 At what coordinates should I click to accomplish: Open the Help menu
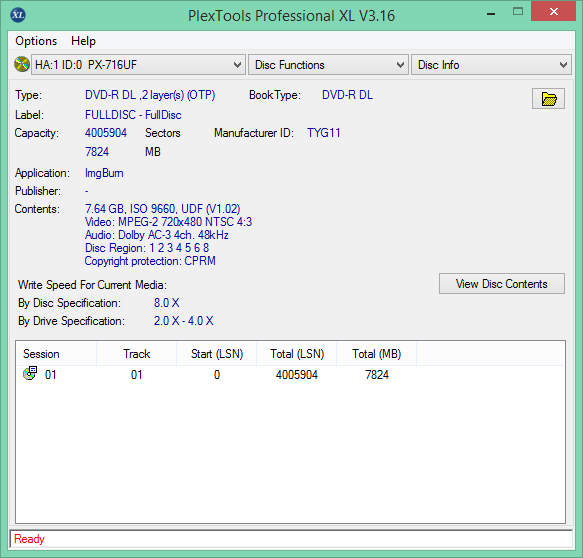click(83, 41)
